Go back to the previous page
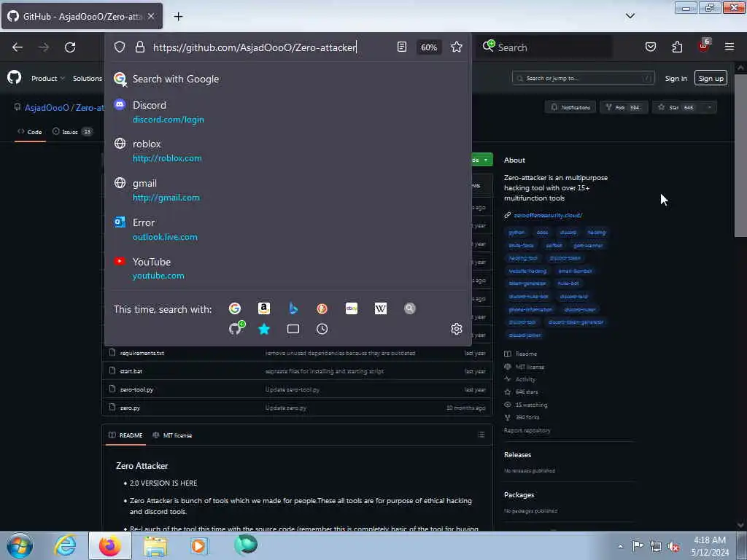 (x=18, y=47)
